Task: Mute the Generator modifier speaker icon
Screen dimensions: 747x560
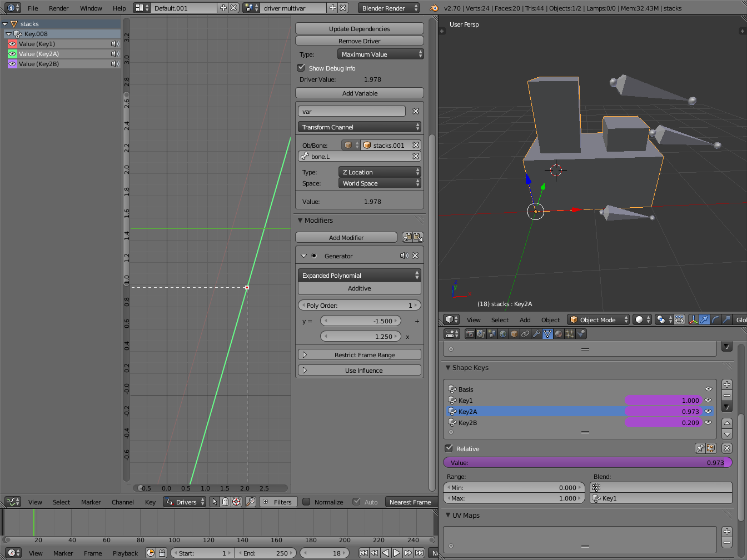Action: [x=404, y=256]
